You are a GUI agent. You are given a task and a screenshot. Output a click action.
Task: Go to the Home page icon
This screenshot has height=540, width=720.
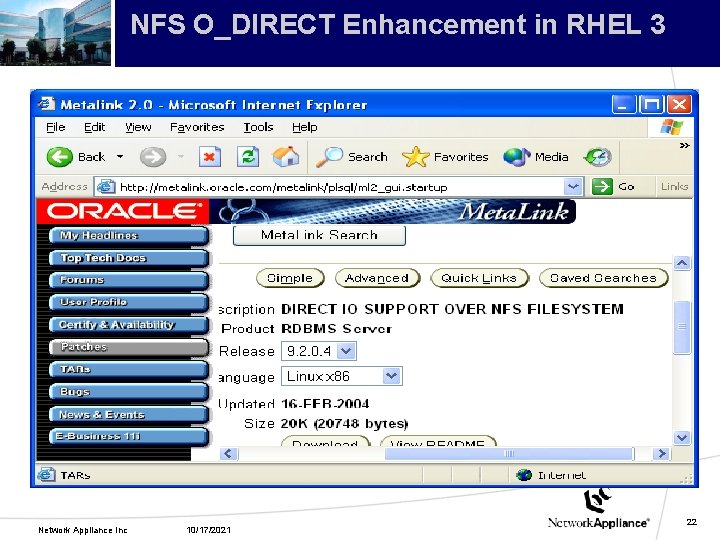click(286, 157)
